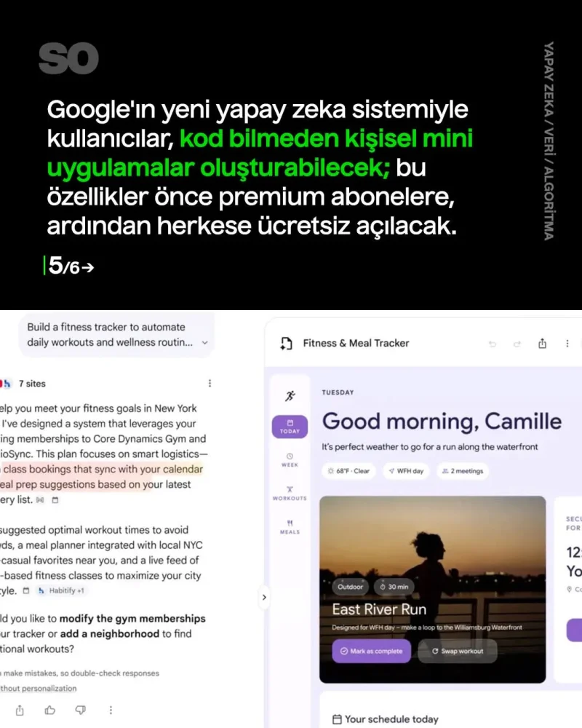Click the calendar icon beside 'Your schedule today'
582x728 pixels.
click(x=337, y=719)
